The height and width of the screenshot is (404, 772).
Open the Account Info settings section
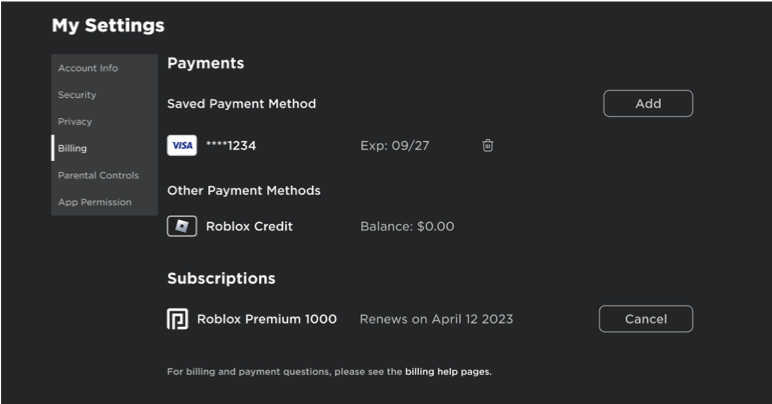coord(88,68)
